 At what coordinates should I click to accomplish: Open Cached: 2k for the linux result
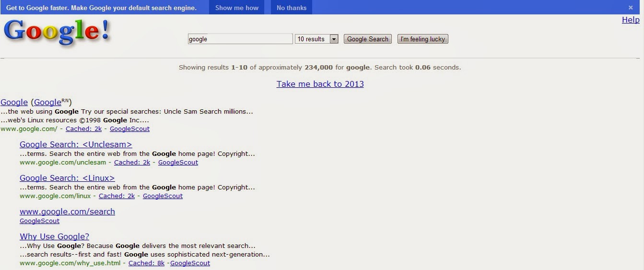tap(117, 196)
